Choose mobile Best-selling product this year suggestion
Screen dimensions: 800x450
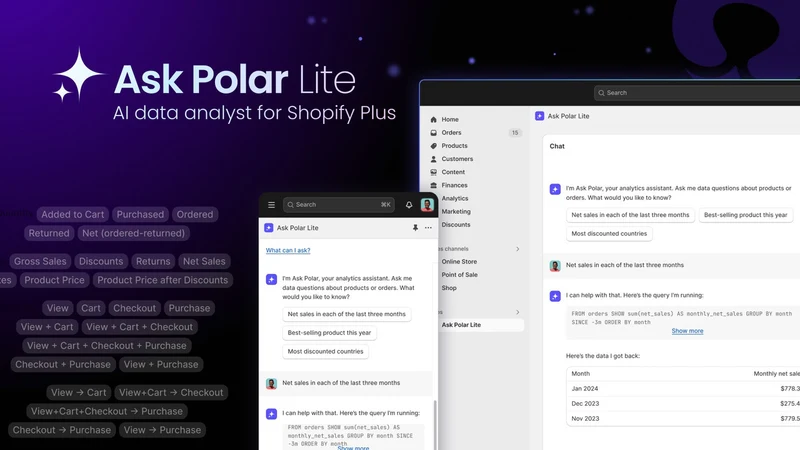pos(329,333)
